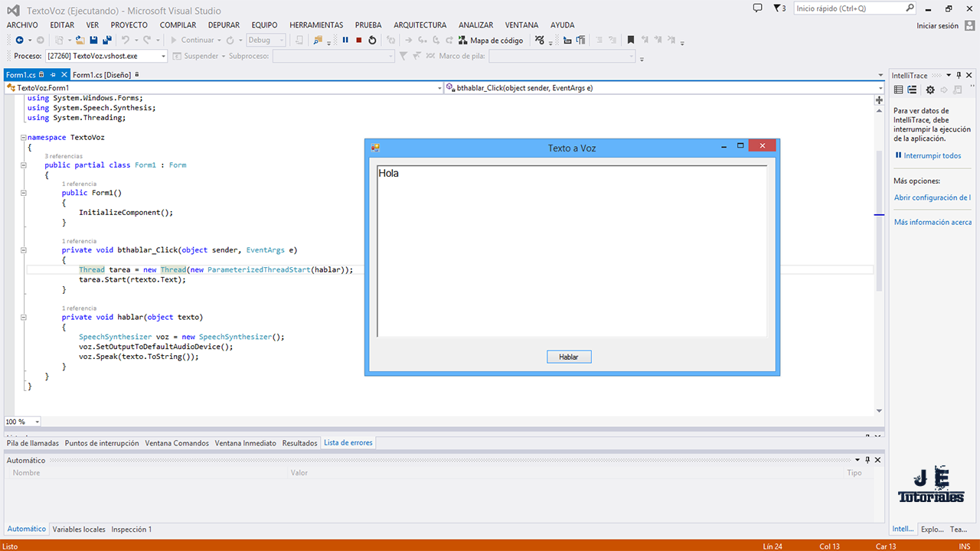Click the Save All toolbar icon
The height and width of the screenshot is (551, 980).
pyautogui.click(x=107, y=40)
